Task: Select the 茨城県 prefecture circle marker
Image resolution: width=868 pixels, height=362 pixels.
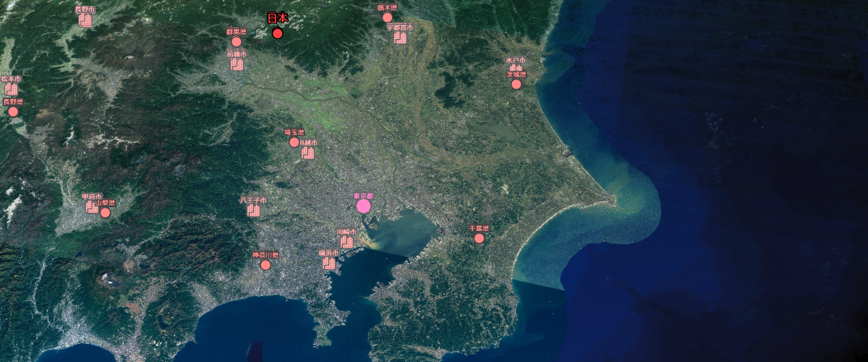Action: click(516, 84)
